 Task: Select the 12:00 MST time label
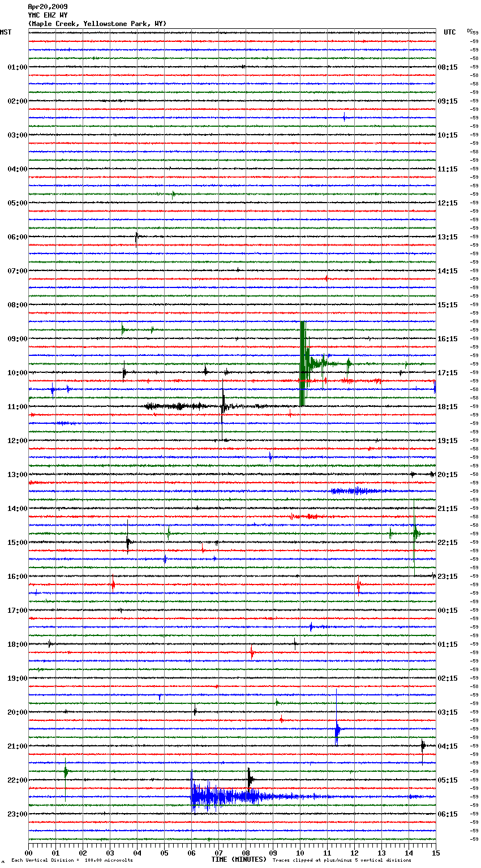18,441
